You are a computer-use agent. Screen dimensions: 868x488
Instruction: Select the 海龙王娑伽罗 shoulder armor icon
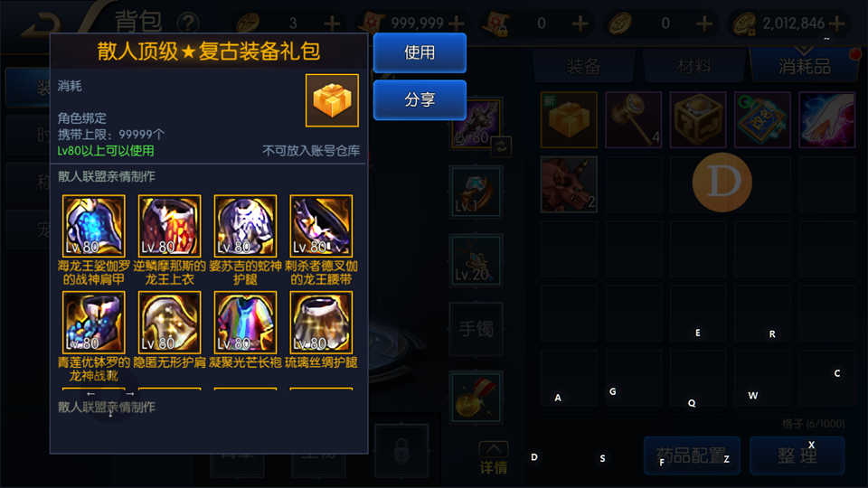93,226
